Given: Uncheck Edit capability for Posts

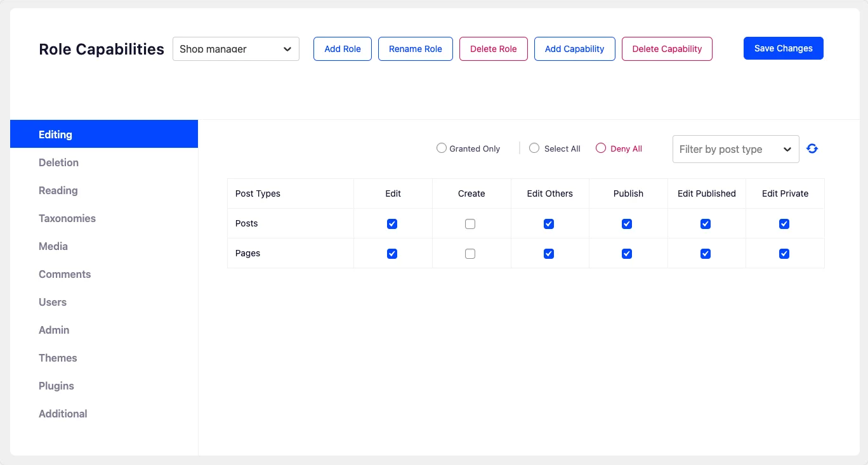Looking at the screenshot, I should tap(392, 223).
